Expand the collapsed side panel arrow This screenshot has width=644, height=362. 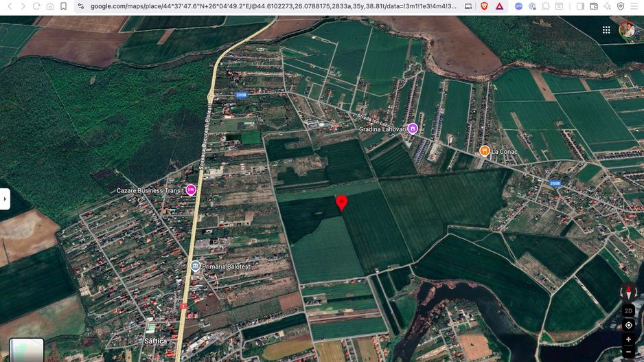[5, 199]
